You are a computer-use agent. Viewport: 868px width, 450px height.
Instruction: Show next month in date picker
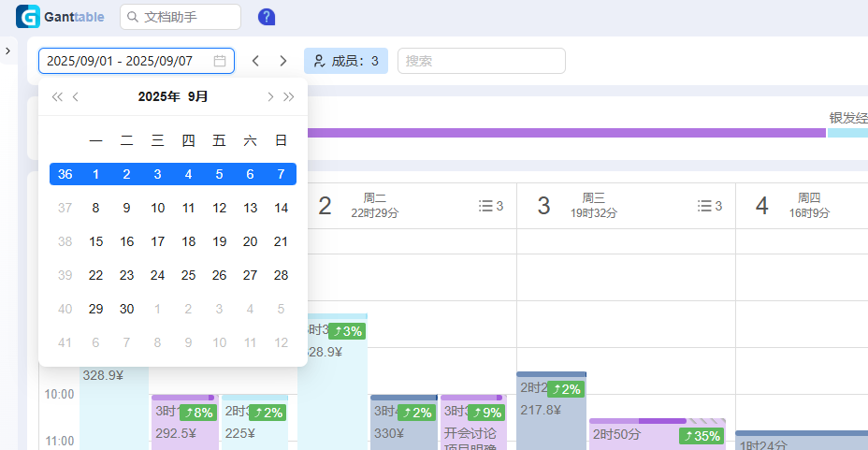coord(270,97)
